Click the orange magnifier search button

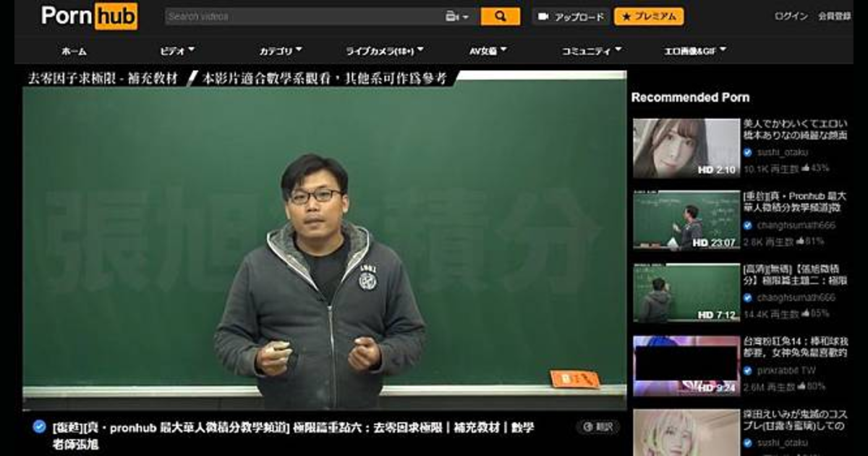(500, 16)
